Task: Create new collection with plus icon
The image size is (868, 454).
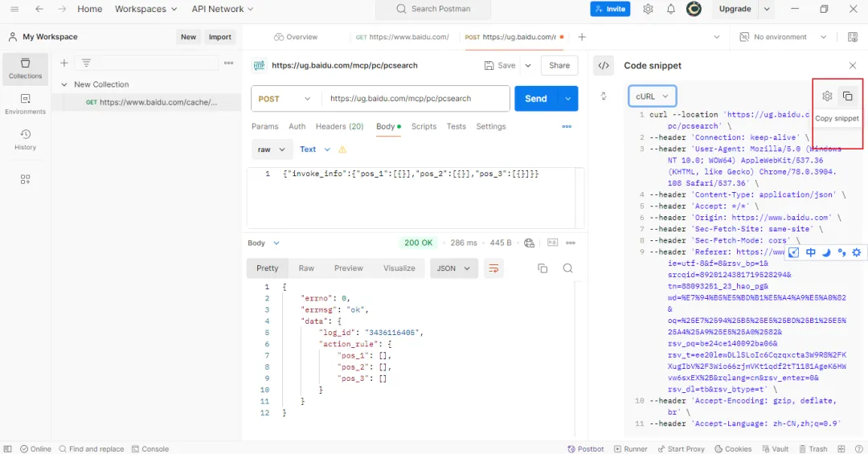Action: point(64,63)
